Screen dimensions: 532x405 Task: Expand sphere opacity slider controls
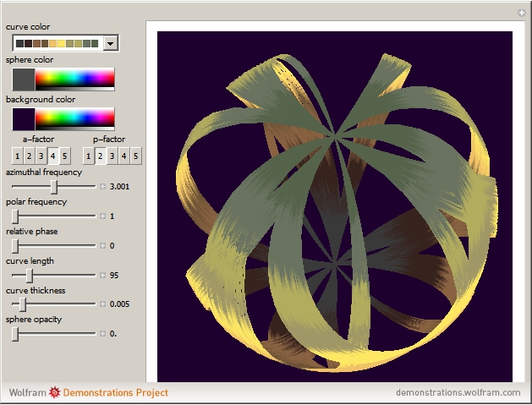(103, 334)
